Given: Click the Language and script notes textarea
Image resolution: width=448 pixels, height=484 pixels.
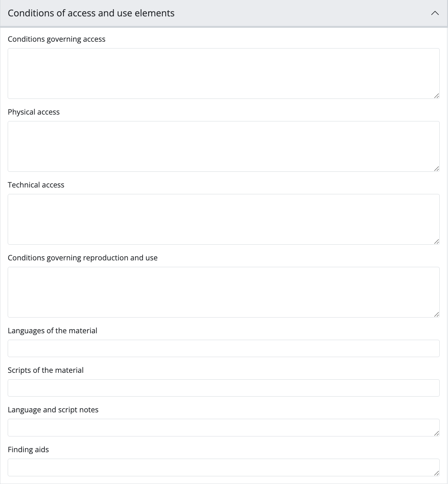Looking at the screenshot, I should 224,427.
